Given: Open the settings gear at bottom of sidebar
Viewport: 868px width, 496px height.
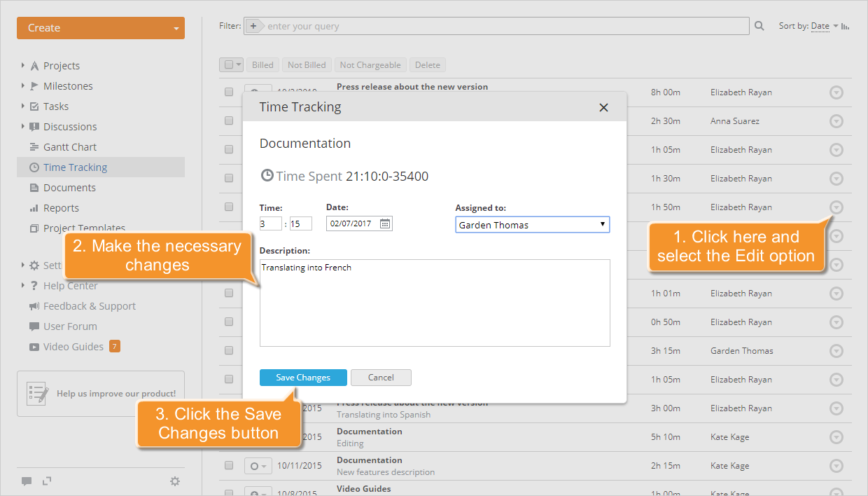Looking at the screenshot, I should (x=174, y=481).
